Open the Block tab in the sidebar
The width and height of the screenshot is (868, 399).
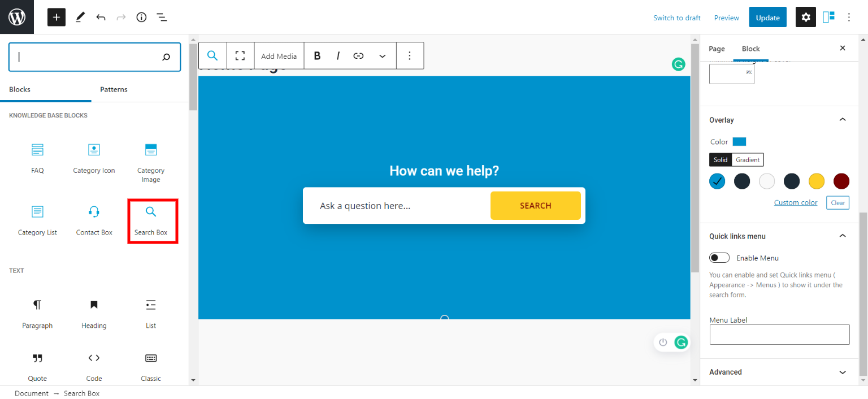[x=750, y=49]
